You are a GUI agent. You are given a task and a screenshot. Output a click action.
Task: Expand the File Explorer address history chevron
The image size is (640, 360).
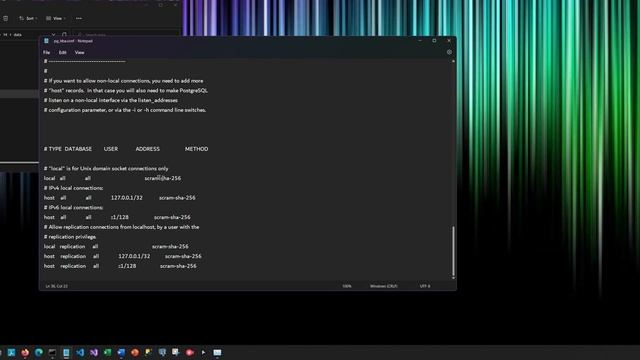pyautogui.click(x=53, y=35)
